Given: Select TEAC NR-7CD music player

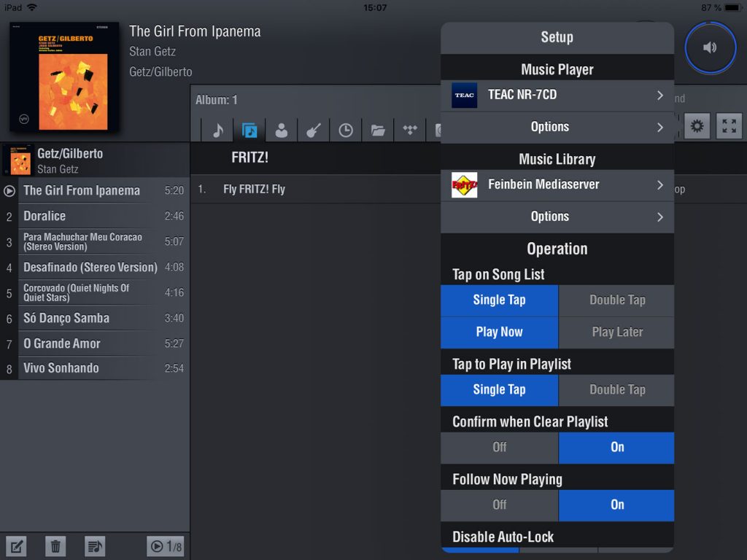Looking at the screenshot, I should click(557, 96).
